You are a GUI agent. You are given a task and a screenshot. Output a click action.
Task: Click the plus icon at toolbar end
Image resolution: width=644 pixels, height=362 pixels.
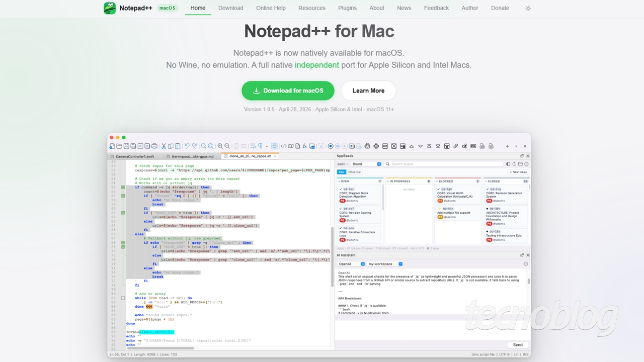507,146
